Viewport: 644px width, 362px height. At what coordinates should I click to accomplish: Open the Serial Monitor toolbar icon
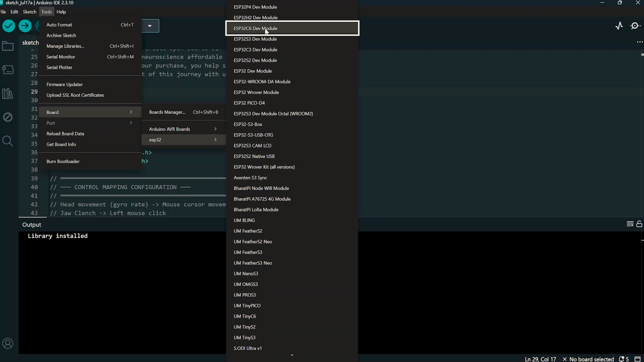pyautogui.click(x=635, y=26)
